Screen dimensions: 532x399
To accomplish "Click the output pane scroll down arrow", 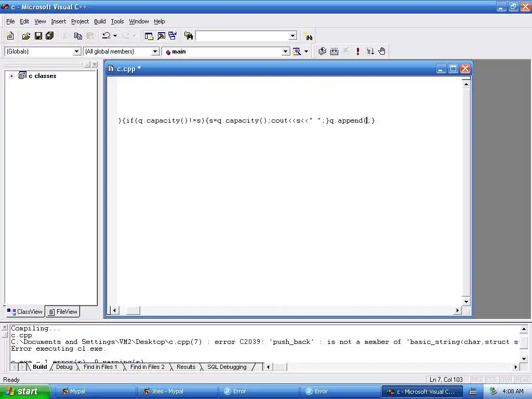I will pyautogui.click(x=524, y=358).
